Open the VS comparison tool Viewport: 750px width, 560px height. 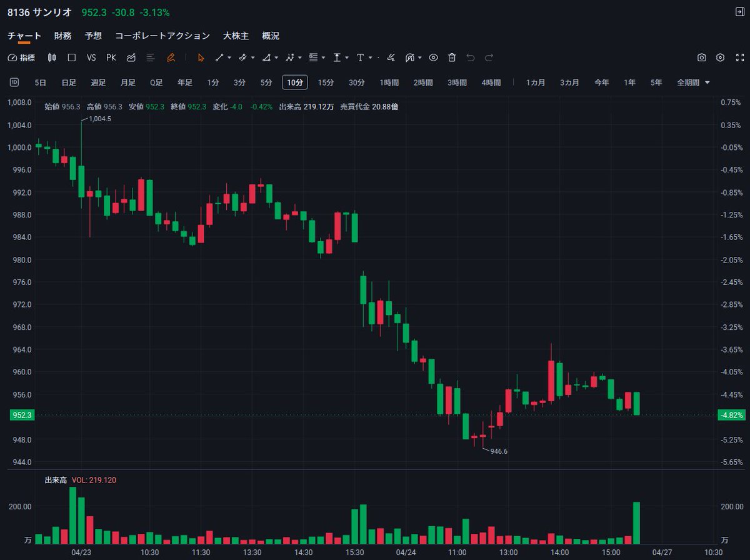click(x=91, y=57)
